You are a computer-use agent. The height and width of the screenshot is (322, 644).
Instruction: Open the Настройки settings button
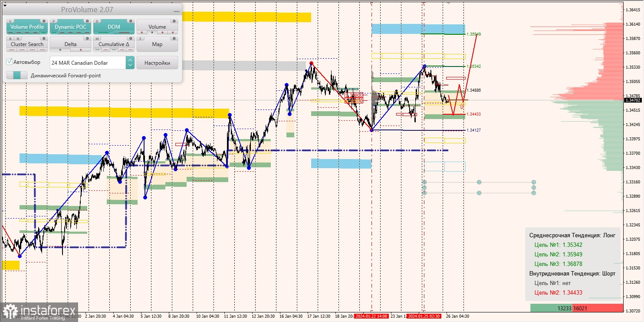157,63
